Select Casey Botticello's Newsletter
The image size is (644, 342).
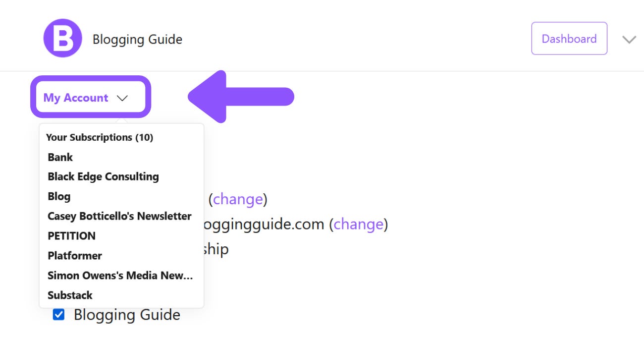(x=119, y=216)
